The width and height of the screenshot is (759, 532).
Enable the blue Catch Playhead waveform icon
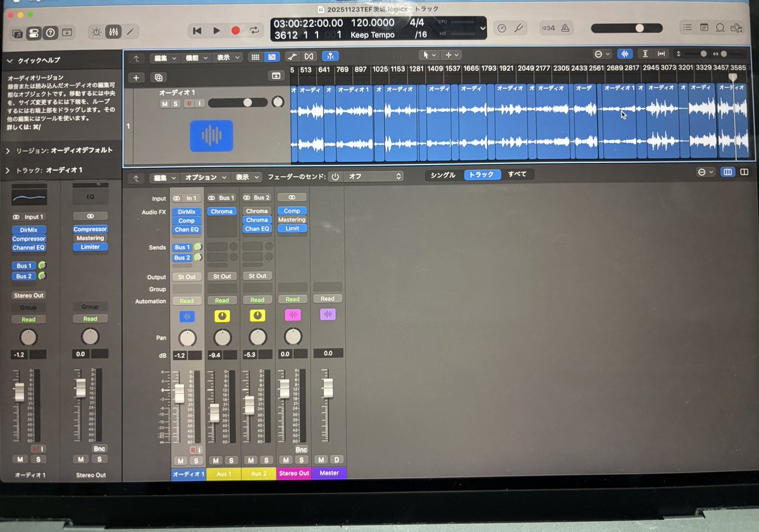pyautogui.click(x=625, y=54)
